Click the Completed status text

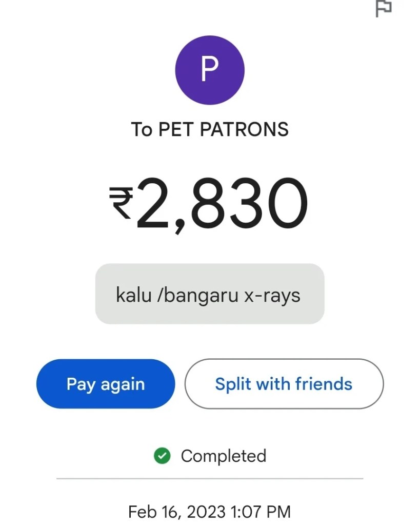click(x=224, y=456)
